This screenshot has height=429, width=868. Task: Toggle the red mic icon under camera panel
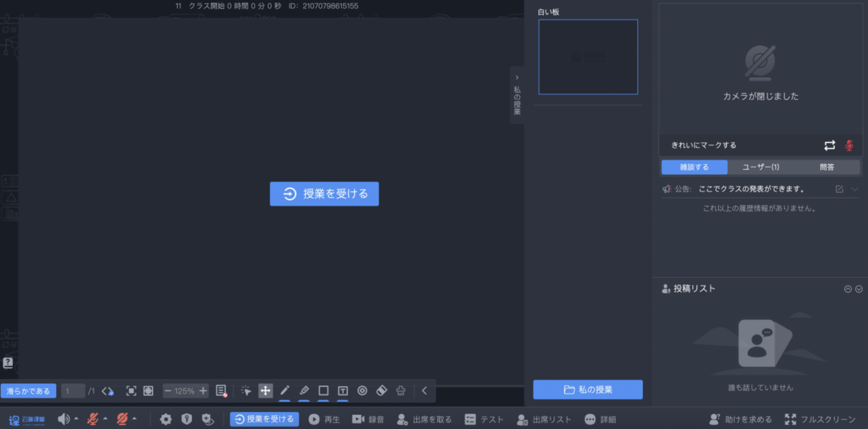click(849, 145)
